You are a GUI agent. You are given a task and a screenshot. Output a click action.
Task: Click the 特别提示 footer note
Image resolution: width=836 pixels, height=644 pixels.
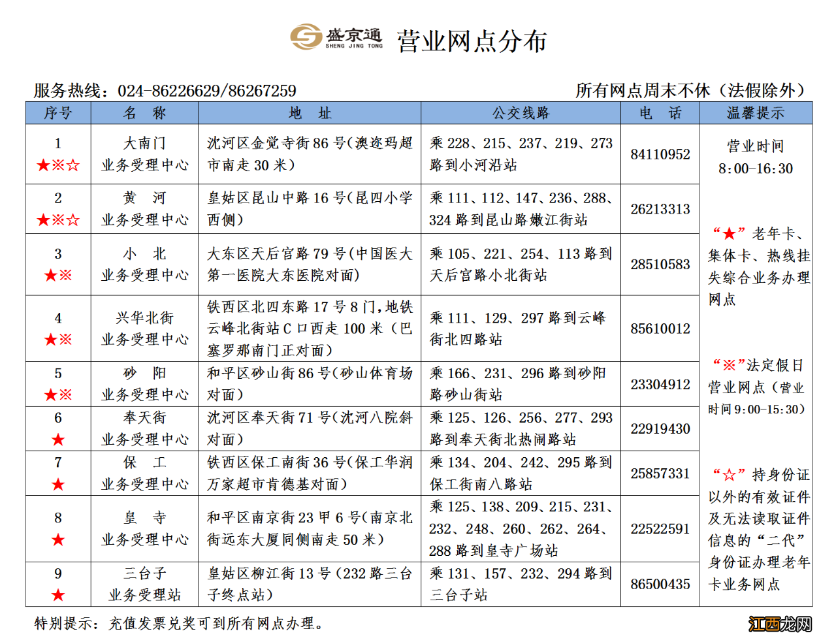pyautogui.click(x=180, y=624)
